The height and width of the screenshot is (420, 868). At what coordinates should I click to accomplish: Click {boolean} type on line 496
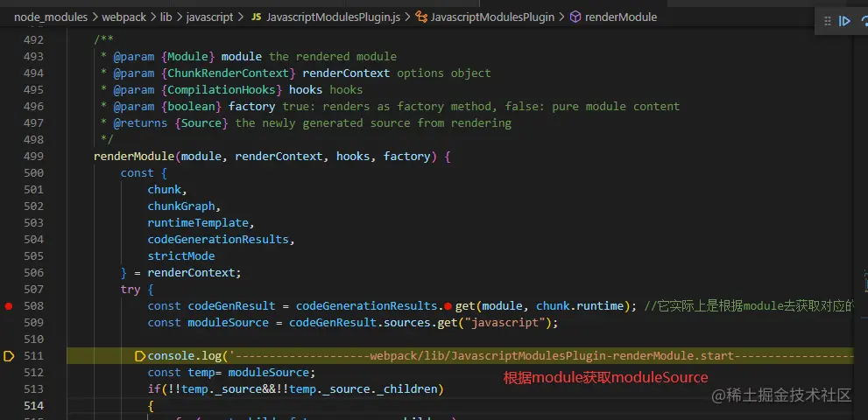click(191, 106)
